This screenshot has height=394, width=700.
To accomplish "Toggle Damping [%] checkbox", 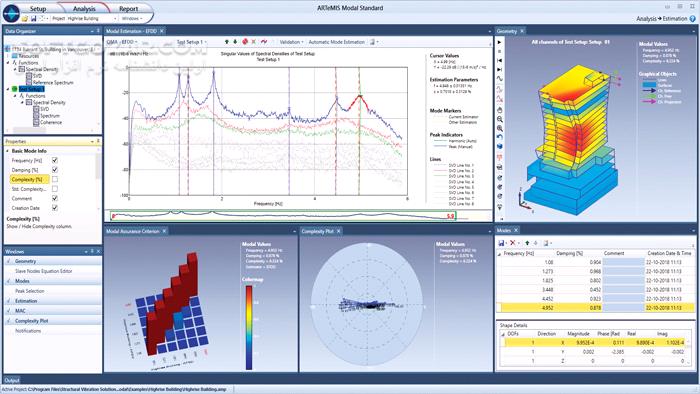I will [x=54, y=170].
